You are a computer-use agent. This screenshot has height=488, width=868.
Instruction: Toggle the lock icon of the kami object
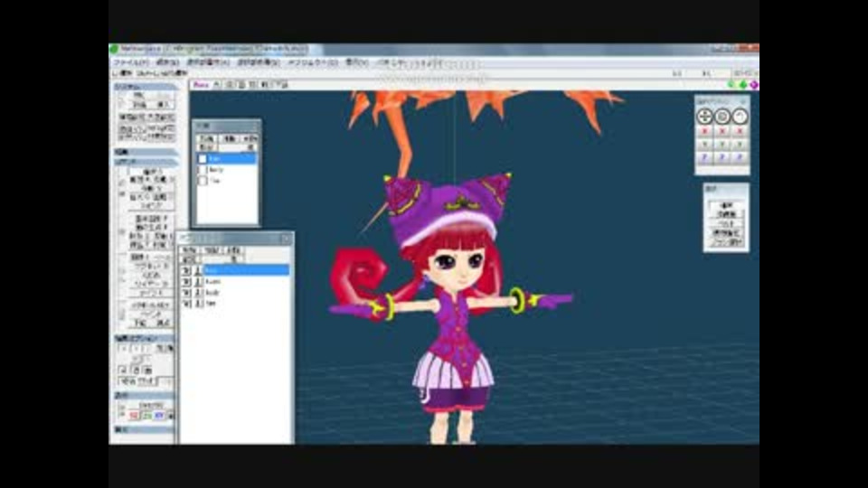click(x=198, y=281)
